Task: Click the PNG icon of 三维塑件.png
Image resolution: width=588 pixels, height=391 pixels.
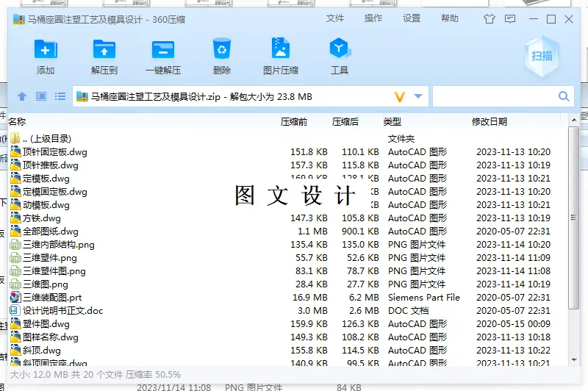Action: [x=15, y=258]
